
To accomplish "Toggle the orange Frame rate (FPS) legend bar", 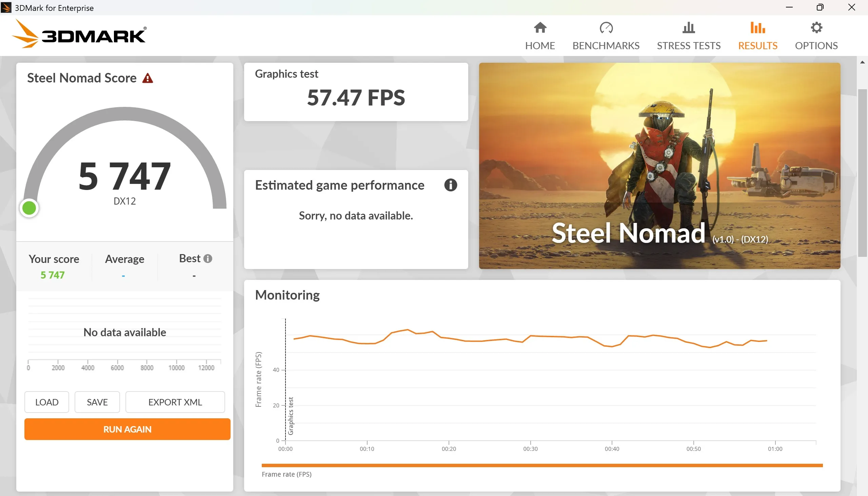I will 542,465.
